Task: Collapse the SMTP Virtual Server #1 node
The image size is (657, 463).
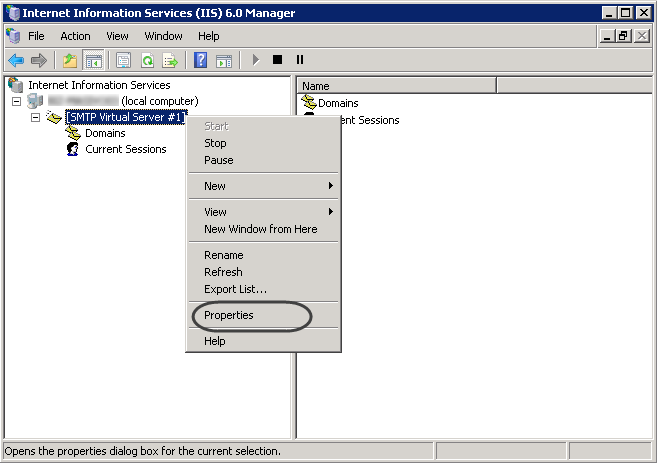Action: tap(35, 118)
